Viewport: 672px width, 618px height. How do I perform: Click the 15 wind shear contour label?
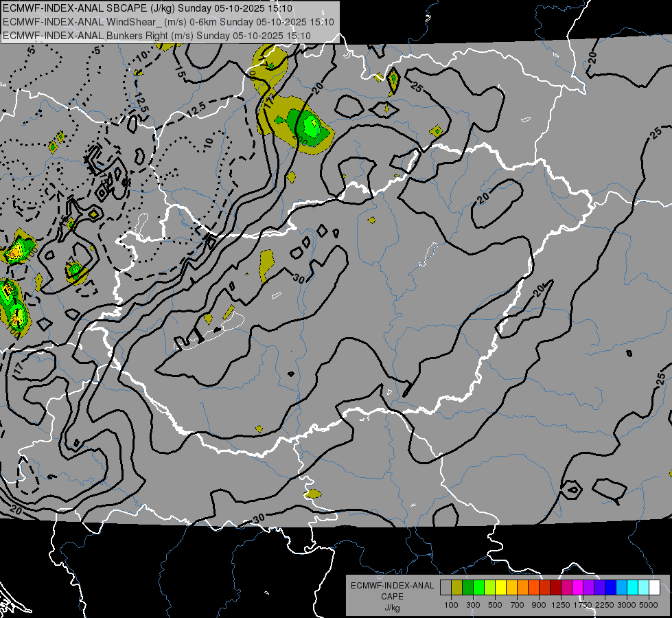point(180,71)
